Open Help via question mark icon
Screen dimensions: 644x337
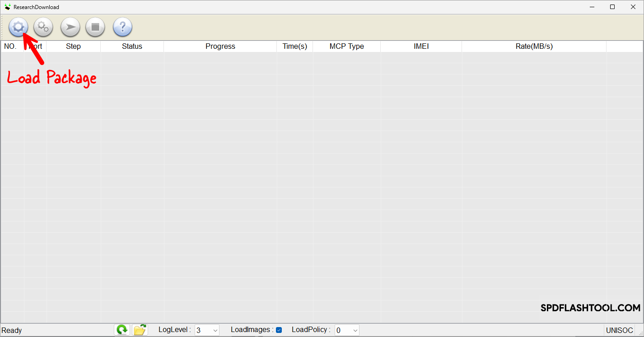pyautogui.click(x=122, y=27)
